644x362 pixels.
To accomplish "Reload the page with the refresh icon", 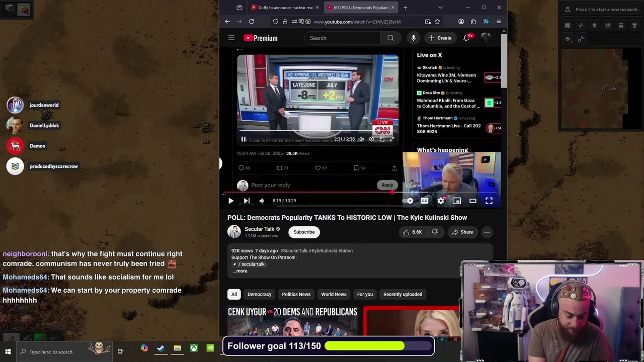I will 252,22.
